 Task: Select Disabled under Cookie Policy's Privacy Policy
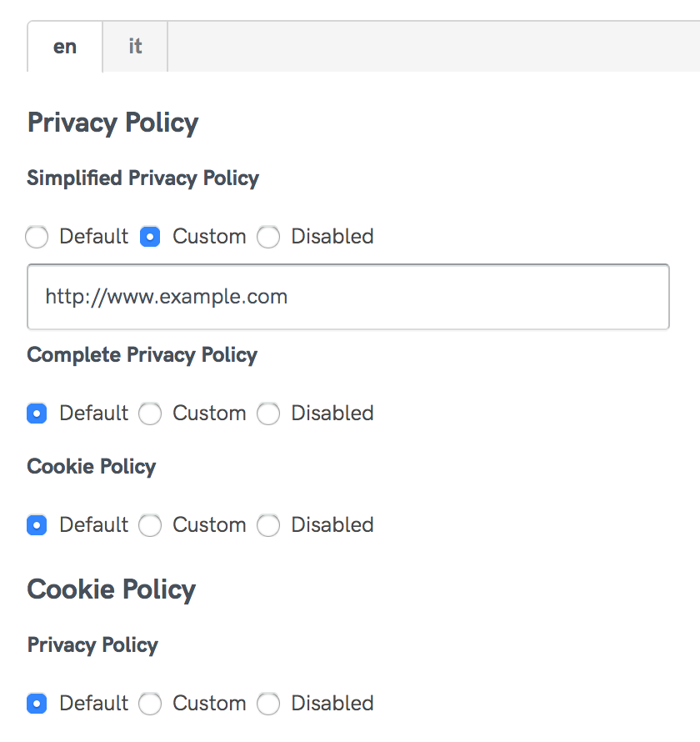(x=268, y=703)
